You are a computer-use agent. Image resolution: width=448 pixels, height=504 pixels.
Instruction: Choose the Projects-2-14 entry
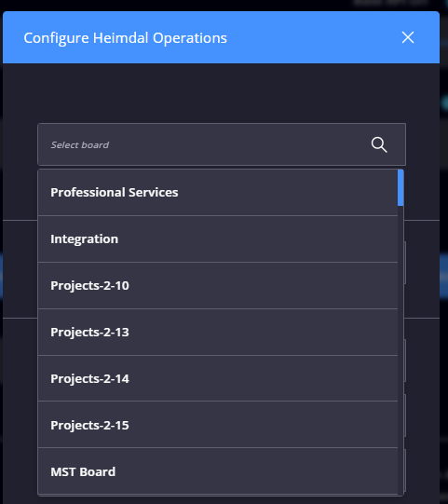pos(218,378)
